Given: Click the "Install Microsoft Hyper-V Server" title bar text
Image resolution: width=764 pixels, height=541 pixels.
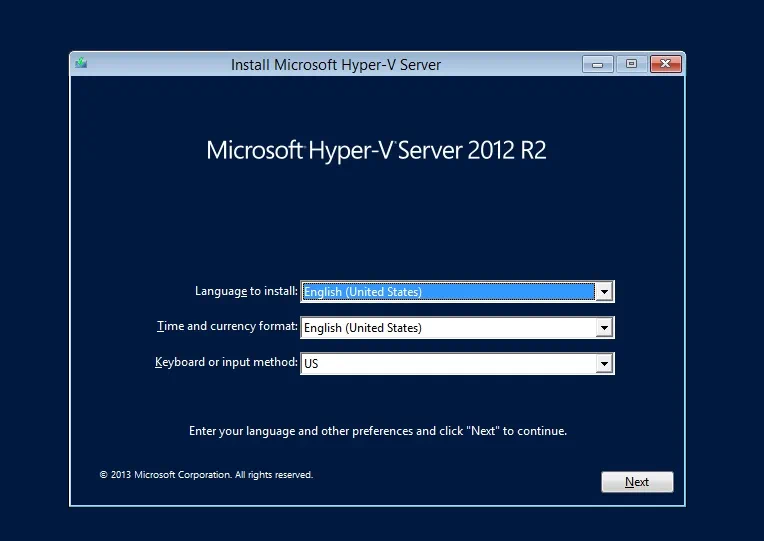Looking at the screenshot, I should point(335,65).
